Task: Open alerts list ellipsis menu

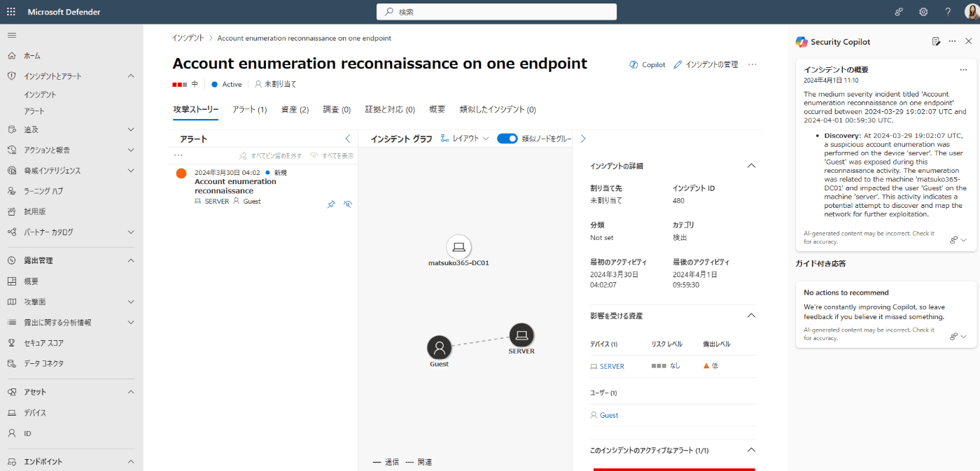Action: [178, 155]
